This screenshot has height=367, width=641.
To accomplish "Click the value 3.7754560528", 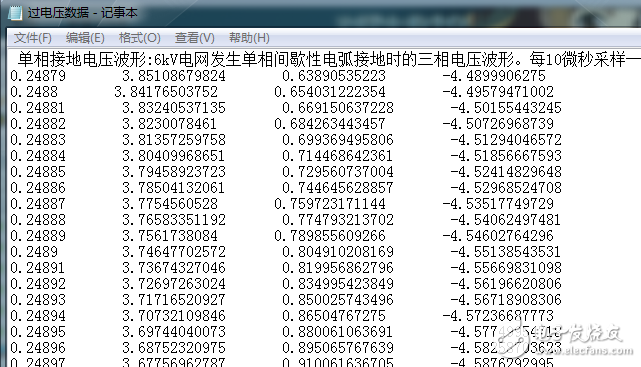I will click(170, 204).
